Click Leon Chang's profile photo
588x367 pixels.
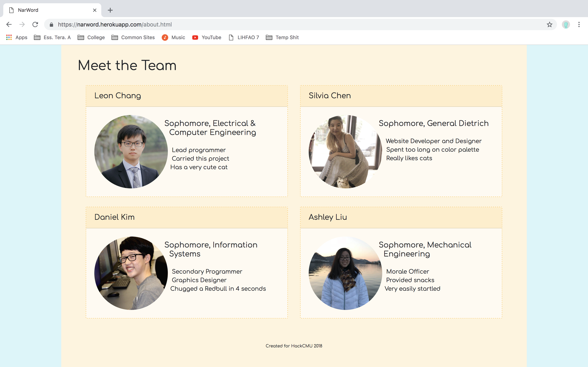[x=131, y=151]
